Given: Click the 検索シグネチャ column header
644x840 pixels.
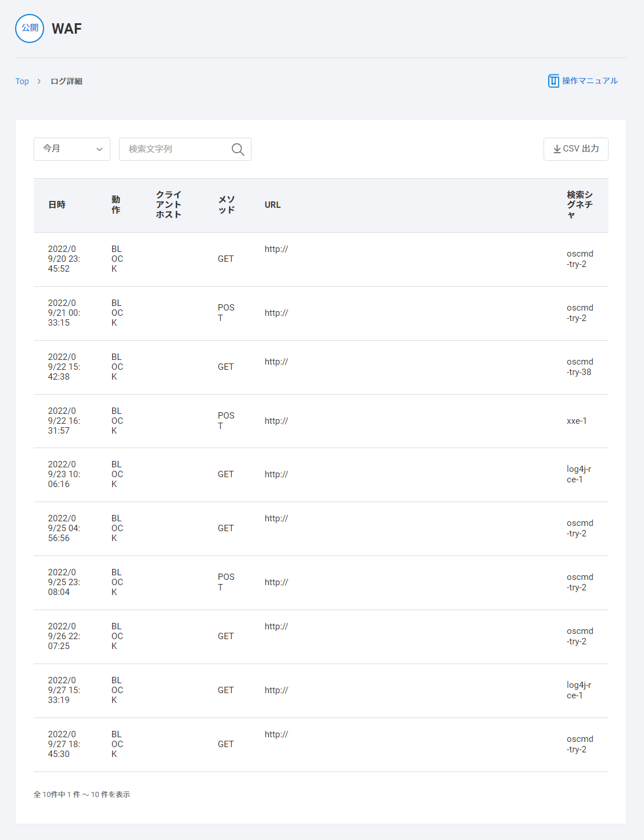Looking at the screenshot, I should point(580,205).
